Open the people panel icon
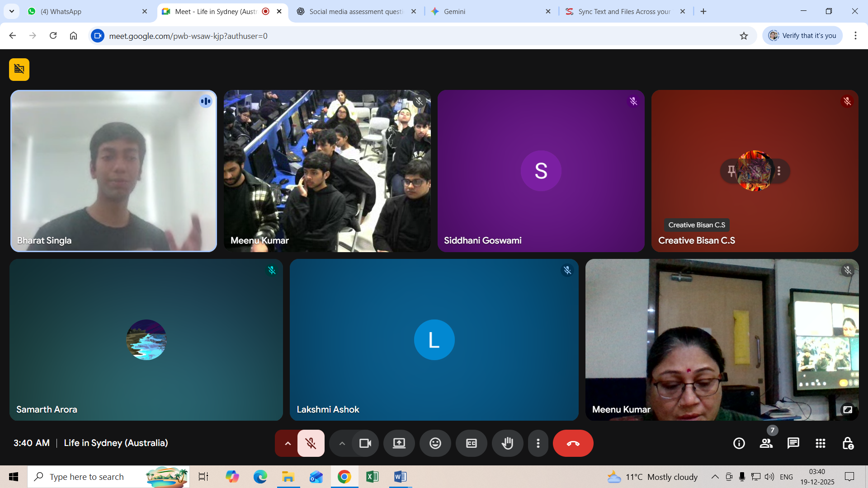This screenshot has width=868, height=488. tap(766, 443)
